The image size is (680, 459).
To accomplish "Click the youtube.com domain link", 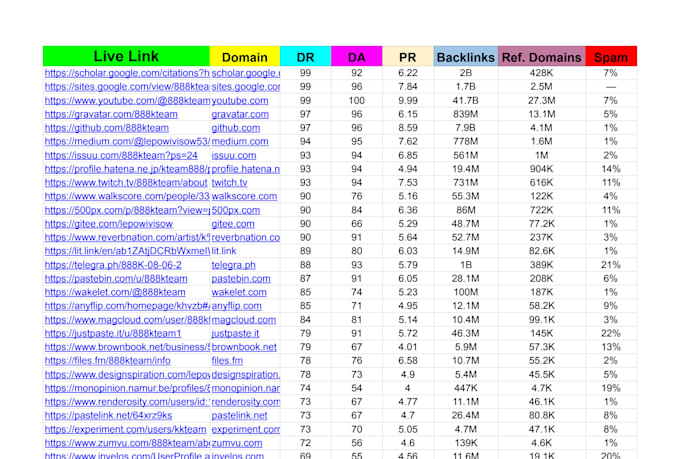I will click(x=240, y=101).
